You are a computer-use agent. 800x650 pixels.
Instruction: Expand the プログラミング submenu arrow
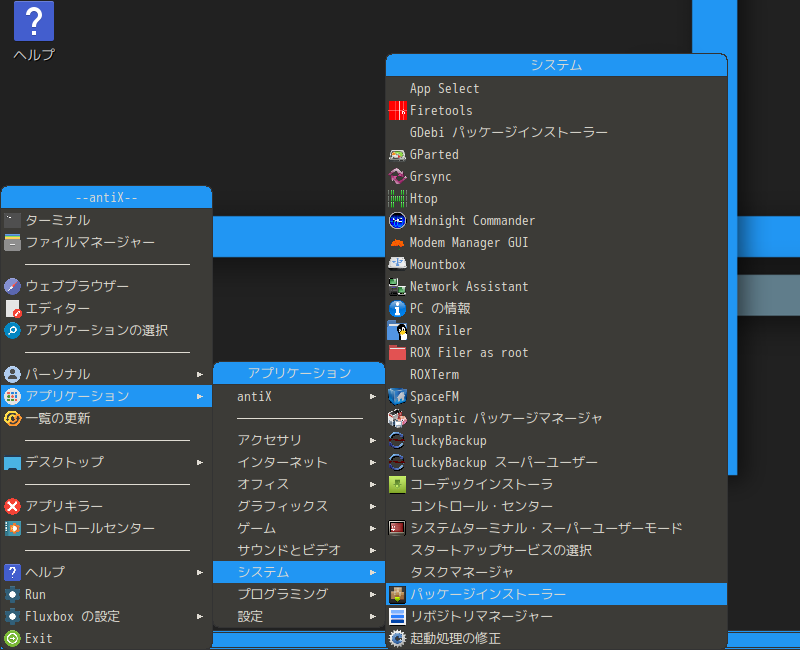coord(373,594)
